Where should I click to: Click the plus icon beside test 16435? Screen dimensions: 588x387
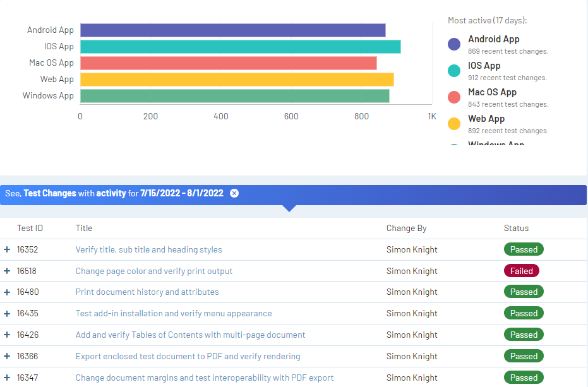click(7, 314)
